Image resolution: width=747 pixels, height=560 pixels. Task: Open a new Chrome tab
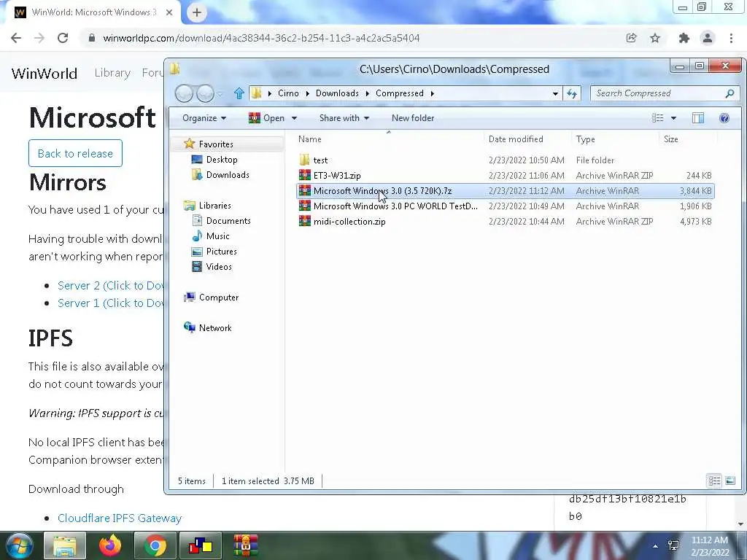(197, 12)
